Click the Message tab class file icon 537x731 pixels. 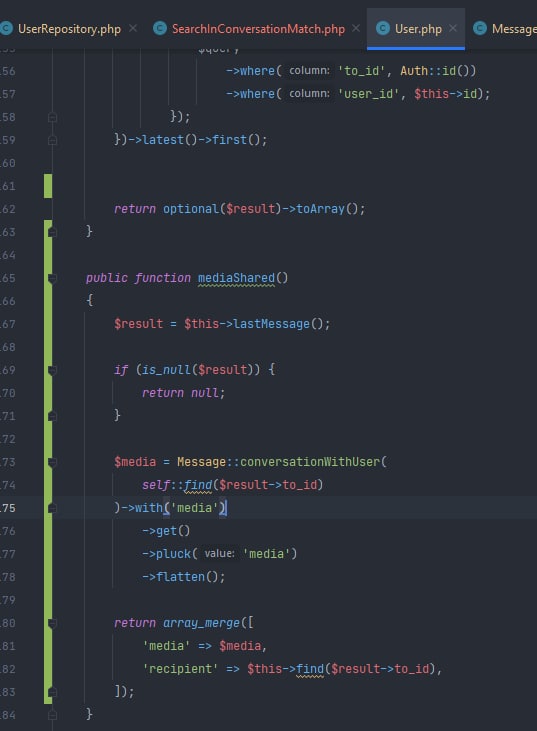click(480, 29)
